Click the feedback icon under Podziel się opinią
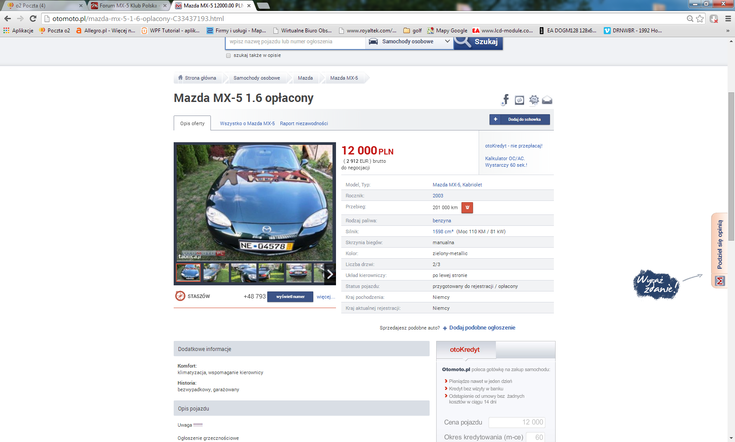The image size is (735, 442). point(720,281)
